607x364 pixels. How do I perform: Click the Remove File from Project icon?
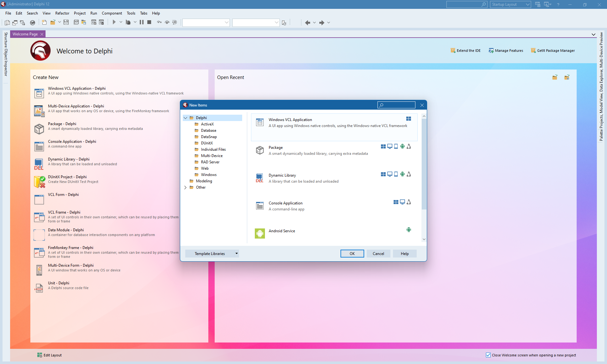coord(101,22)
